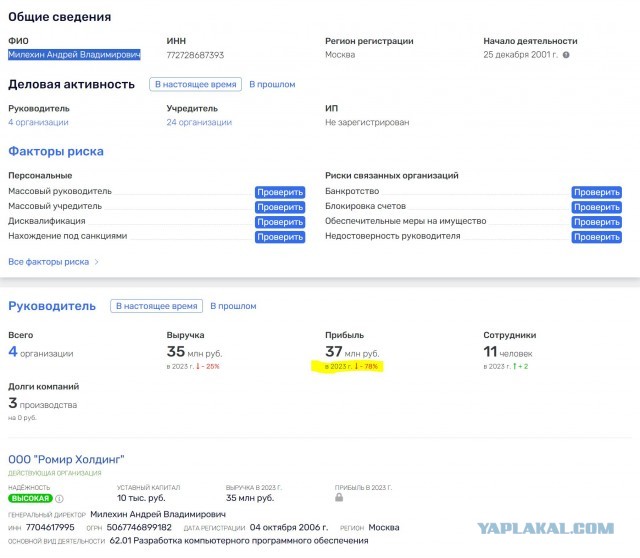Open chevron next to Все факторы риска
Image resolution: width=640 pixels, height=558 pixels.
(97, 262)
